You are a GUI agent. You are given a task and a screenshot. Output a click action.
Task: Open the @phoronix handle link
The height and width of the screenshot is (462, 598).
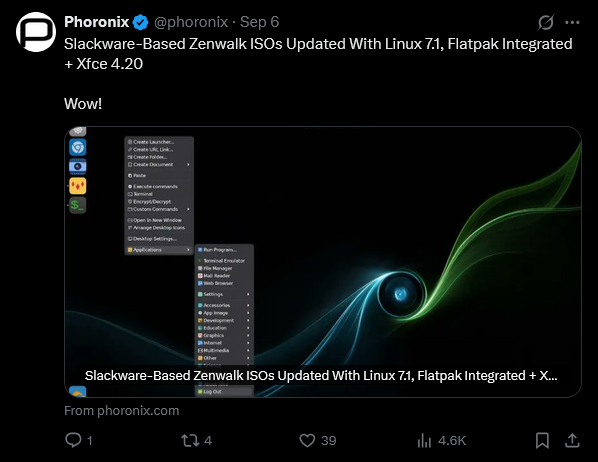click(191, 22)
